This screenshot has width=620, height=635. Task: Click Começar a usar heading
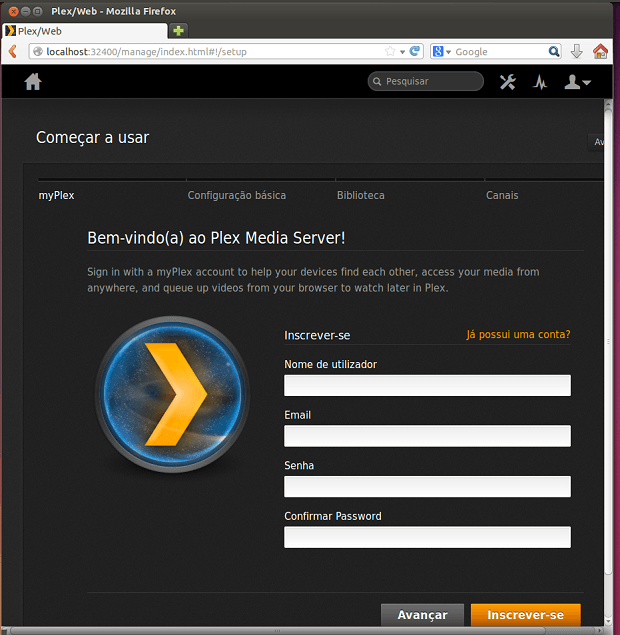point(92,138)
